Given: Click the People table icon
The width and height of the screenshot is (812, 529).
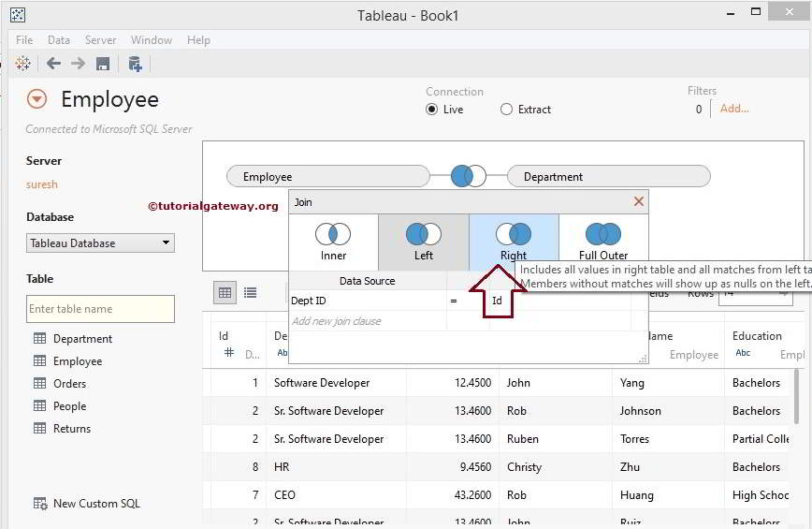Looking at the screenshot, I should [x=40, y=405].
